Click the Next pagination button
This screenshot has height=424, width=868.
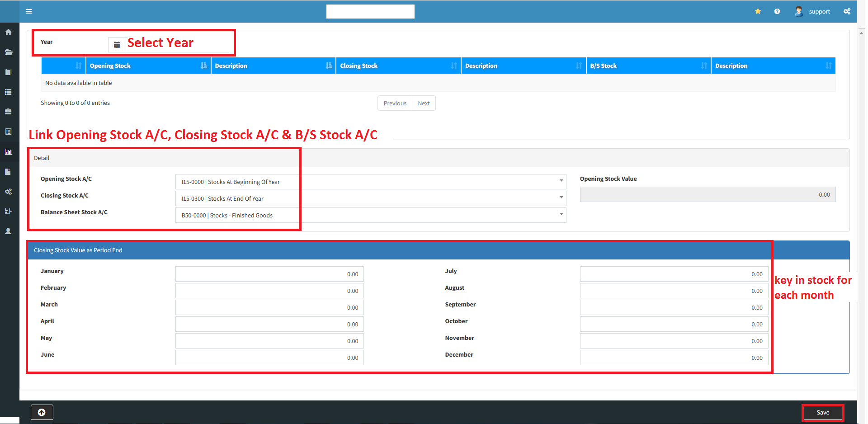click(424, 103)
